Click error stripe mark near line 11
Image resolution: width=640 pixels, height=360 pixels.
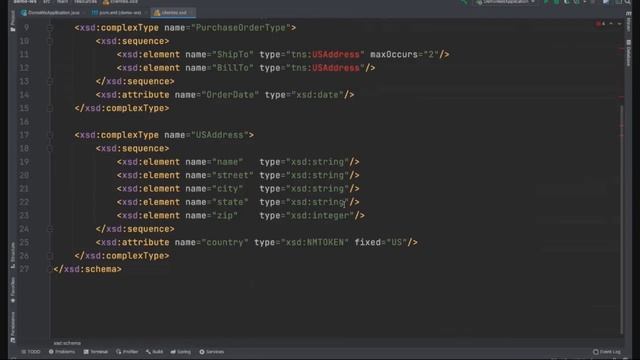coord(621,49)
